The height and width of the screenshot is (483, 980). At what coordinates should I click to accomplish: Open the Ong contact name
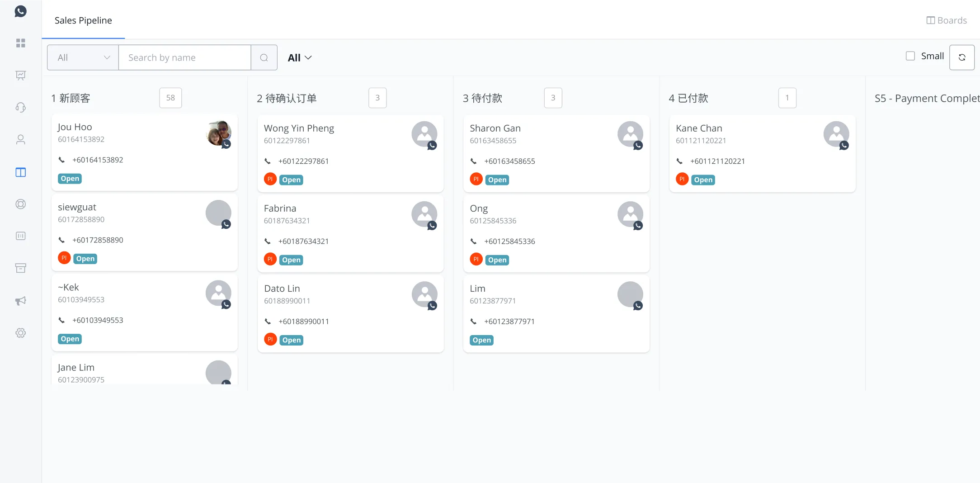pyautogui.click(x=479, y=208)
